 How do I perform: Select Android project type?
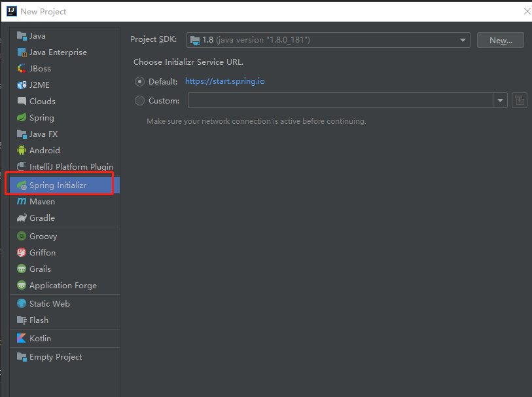[65, 150]
